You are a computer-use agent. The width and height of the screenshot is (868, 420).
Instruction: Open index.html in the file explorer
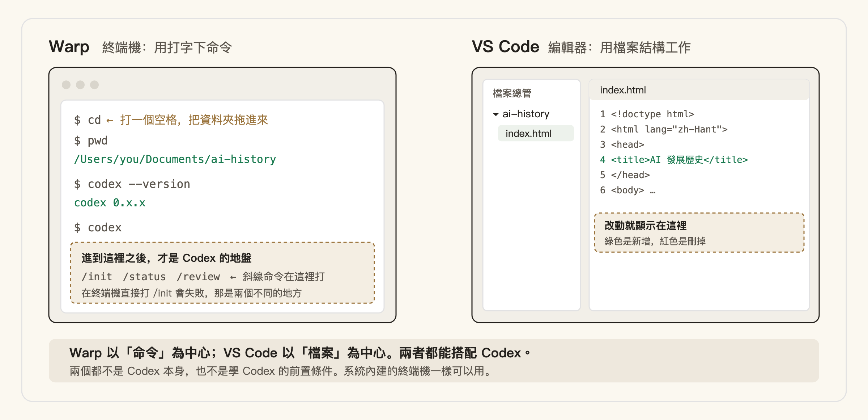coord(536,133)
